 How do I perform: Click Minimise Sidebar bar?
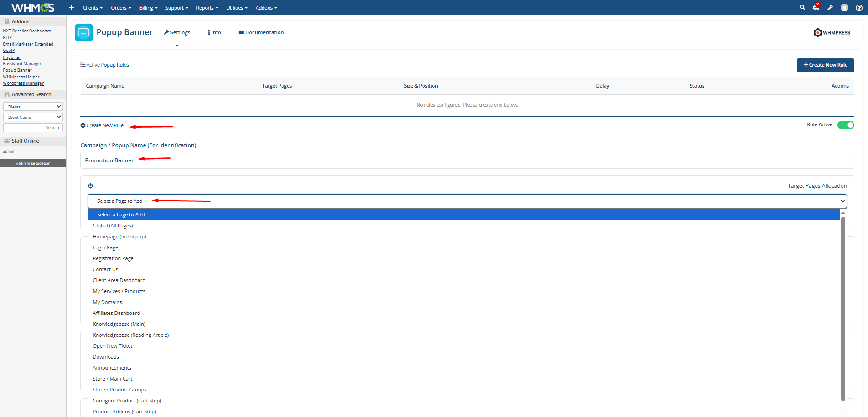point(33,163)
